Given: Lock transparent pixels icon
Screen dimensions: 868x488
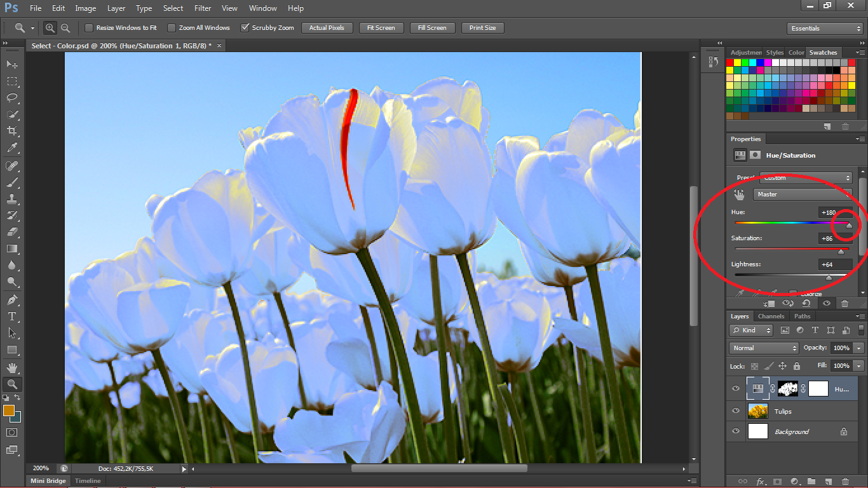Looking at the screenshot, I should (754, 366).
